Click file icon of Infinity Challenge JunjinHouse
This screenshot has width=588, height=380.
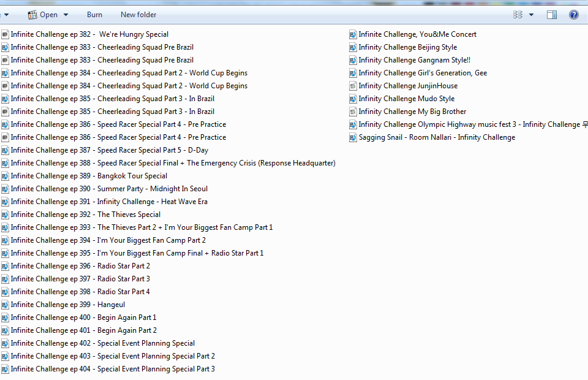(353, 86)
